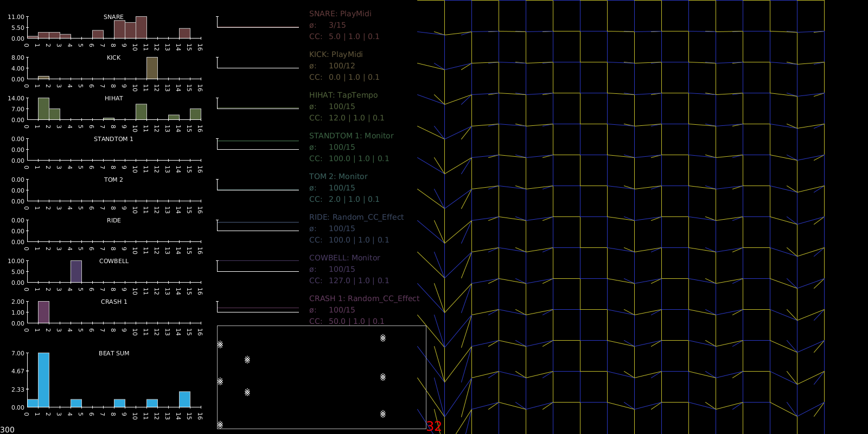Click the tallest bar in the HIHAT histogram
This screenshot has width=868, height=434.
pos(43,108)
